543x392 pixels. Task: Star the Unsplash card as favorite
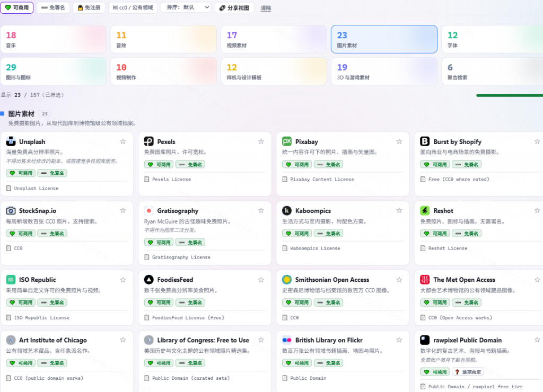point(123,141)
